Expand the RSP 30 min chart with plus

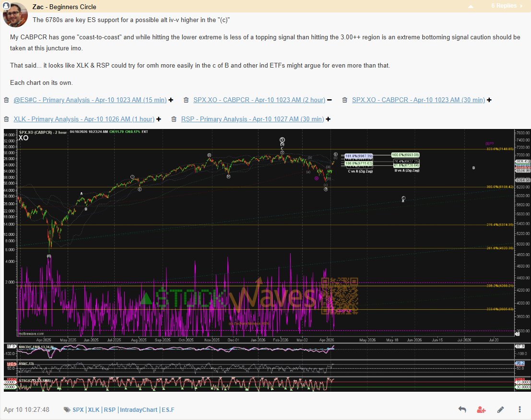tap(328, 119)
